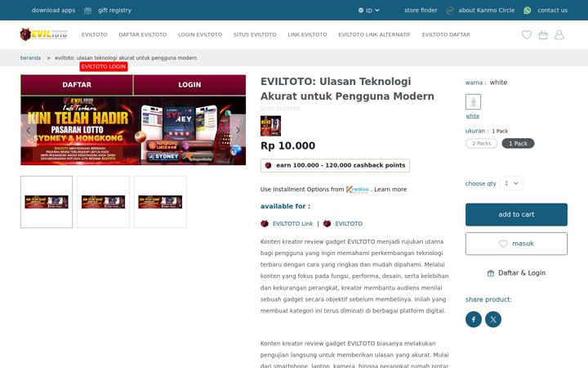Open EVILTOTO LINK ALTERNATIF menu item
Screen dimensions: 588x368
tap(374, 34)
